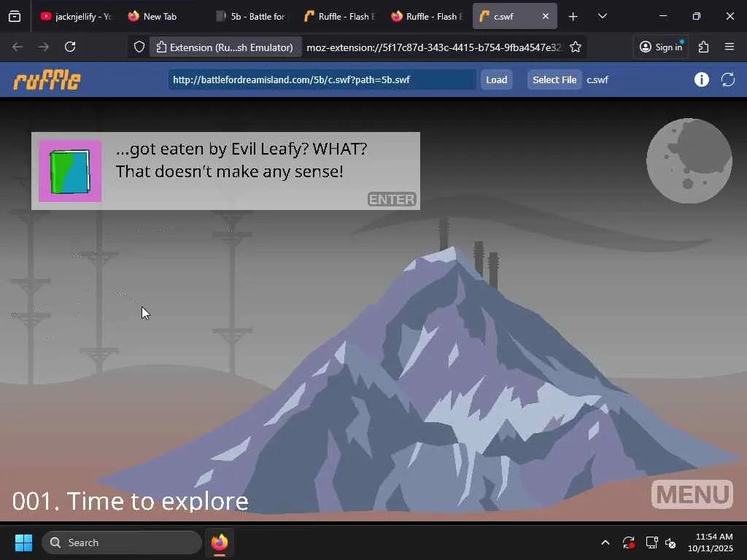Bookmark this page with the star

pos(576,47)
